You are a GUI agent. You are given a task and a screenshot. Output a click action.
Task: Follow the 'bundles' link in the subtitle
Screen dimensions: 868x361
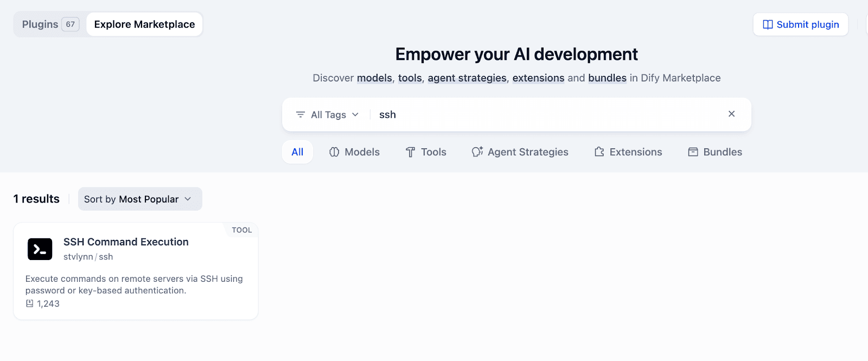(x=607, y=78)
